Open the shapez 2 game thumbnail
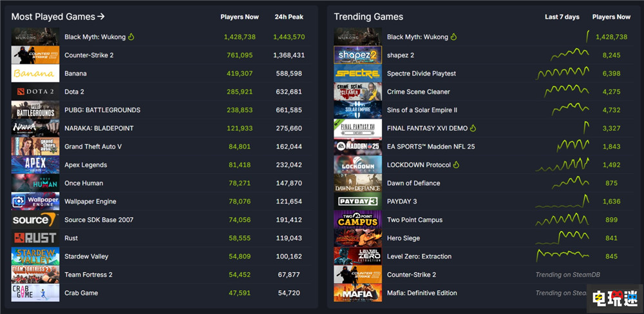The height and width of the screenshot is (314, 644). (357, 55)
